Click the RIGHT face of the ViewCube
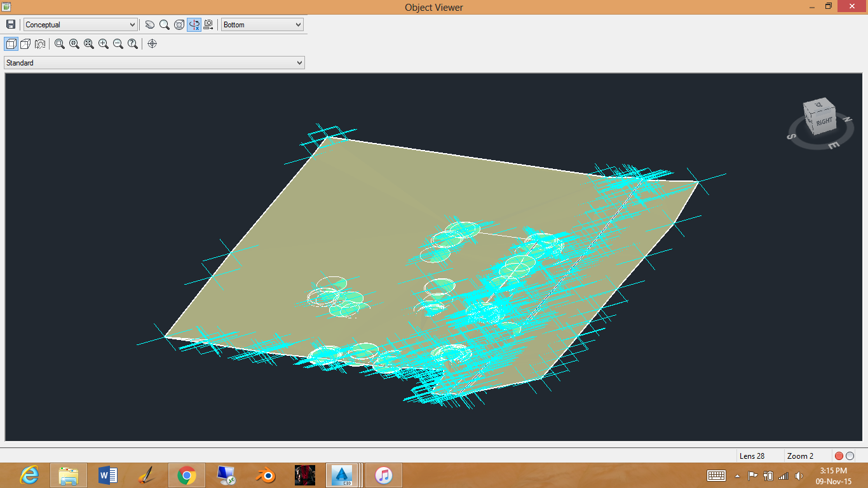 824,121
